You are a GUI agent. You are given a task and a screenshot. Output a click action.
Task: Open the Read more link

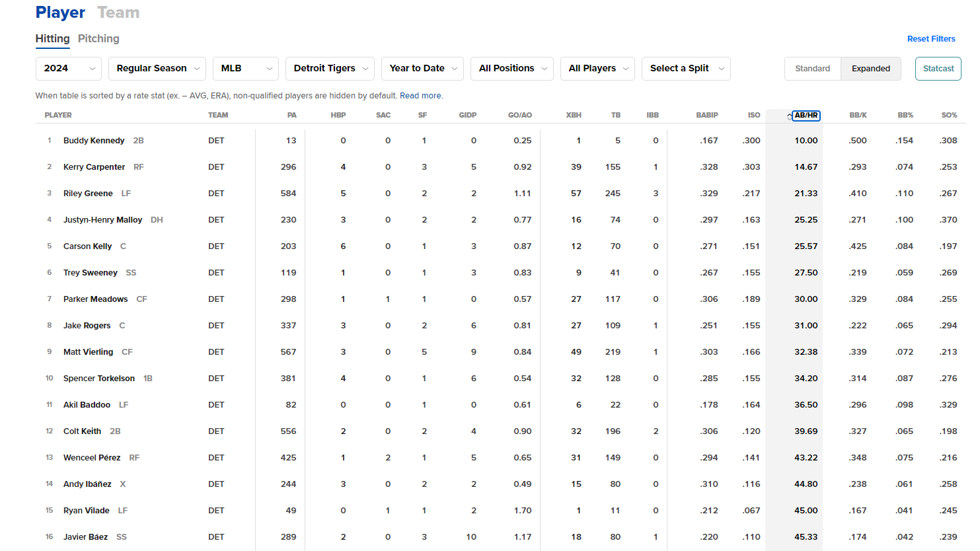420,96
